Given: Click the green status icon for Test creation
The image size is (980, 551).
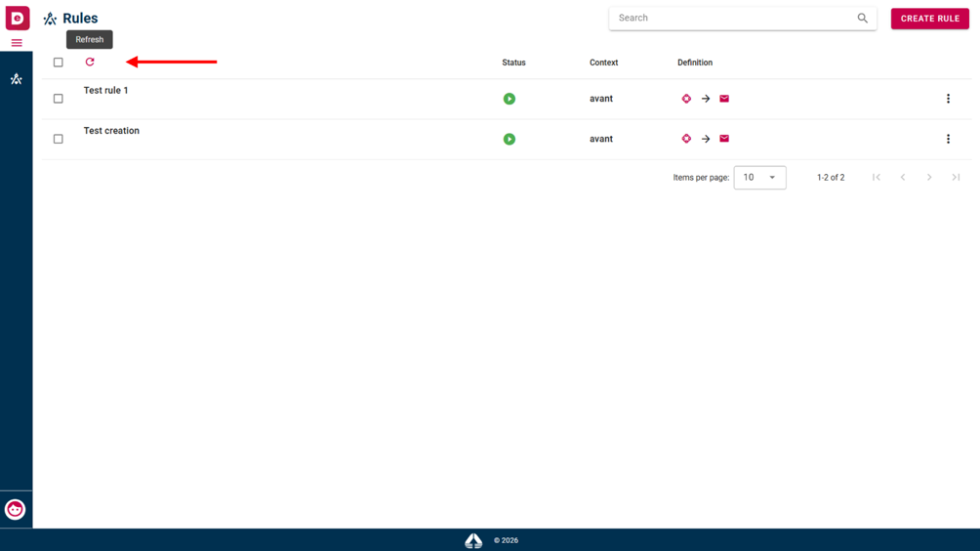Looking at the screenshot, I should tap(510, 139).
